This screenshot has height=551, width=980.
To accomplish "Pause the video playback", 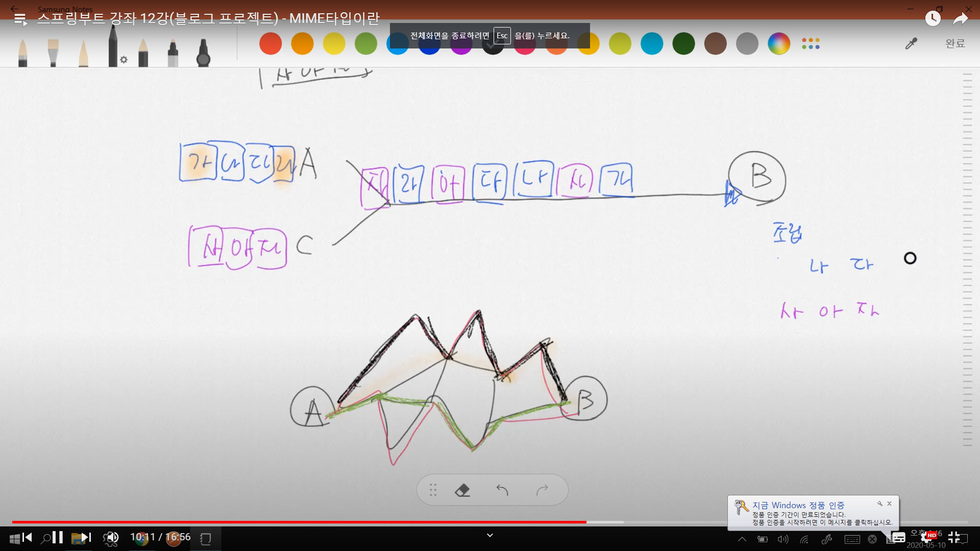I will [x=58, y=537].
